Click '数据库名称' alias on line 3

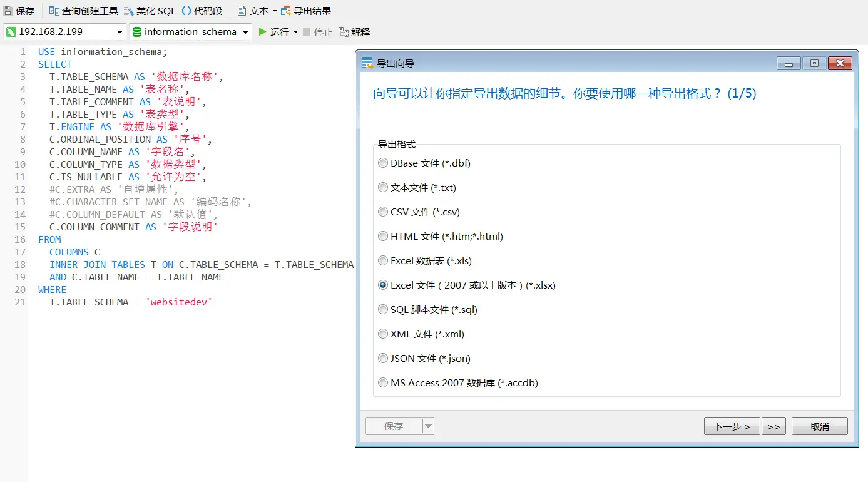click(x=185, y=77)
